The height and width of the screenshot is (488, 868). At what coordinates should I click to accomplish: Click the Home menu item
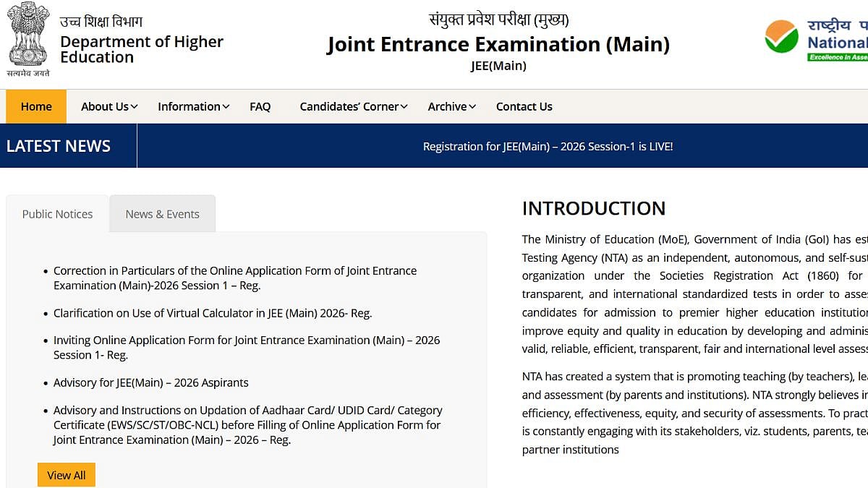[35, 106]
